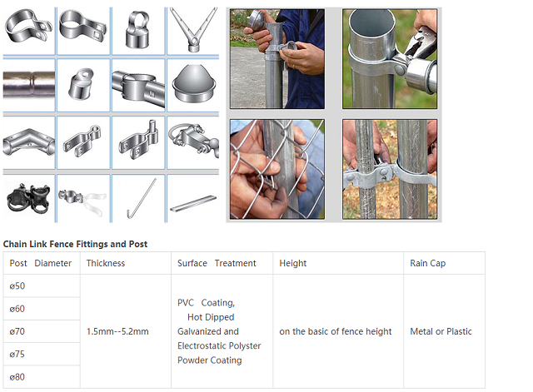
Task: Select the ø80 post diameter cell
Action: coord(42,377)
